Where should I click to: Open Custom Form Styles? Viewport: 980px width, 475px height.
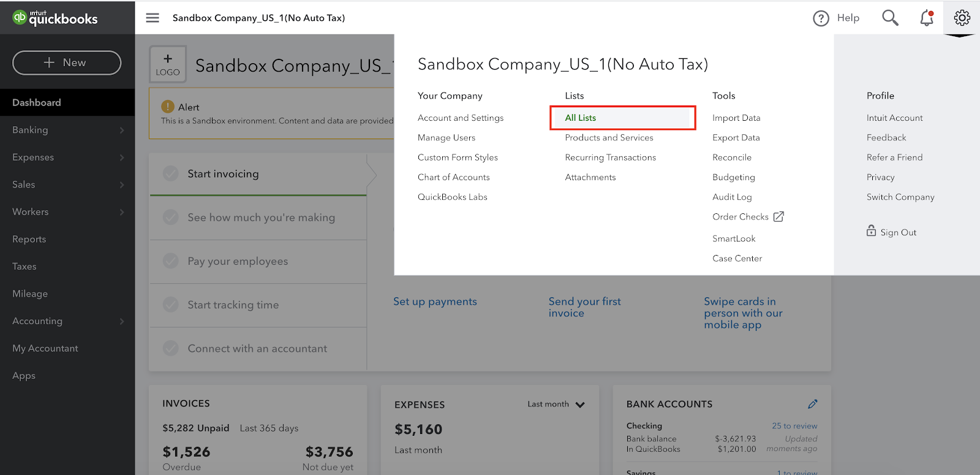click(458, 158)
